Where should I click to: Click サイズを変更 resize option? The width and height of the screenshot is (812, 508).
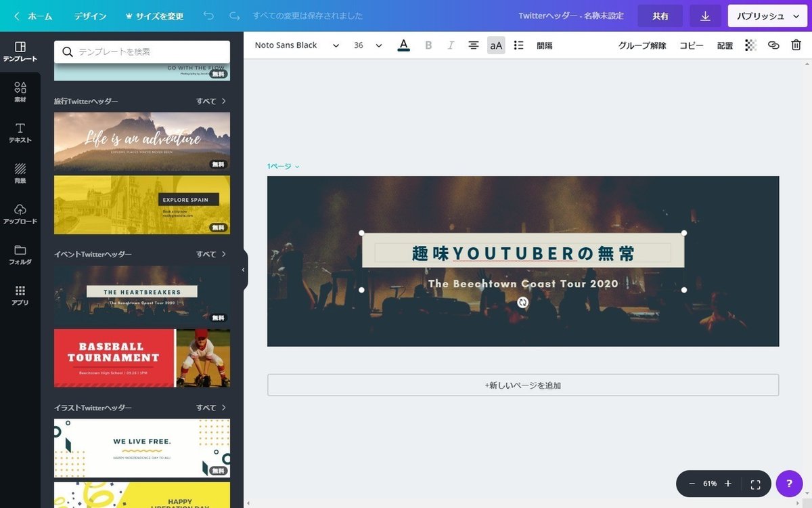pyautogui.click(x=154, y=16)
